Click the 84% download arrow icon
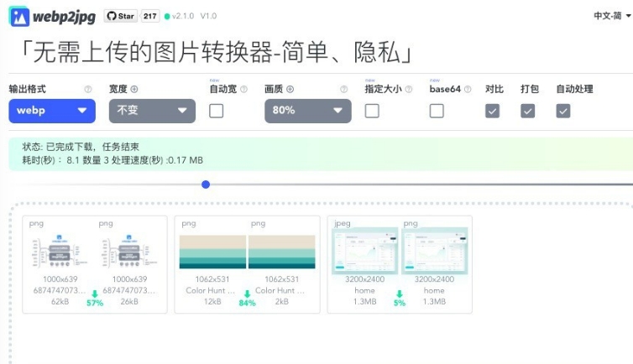The width and height of the screenshot is (633, 364). coord(247,294)
